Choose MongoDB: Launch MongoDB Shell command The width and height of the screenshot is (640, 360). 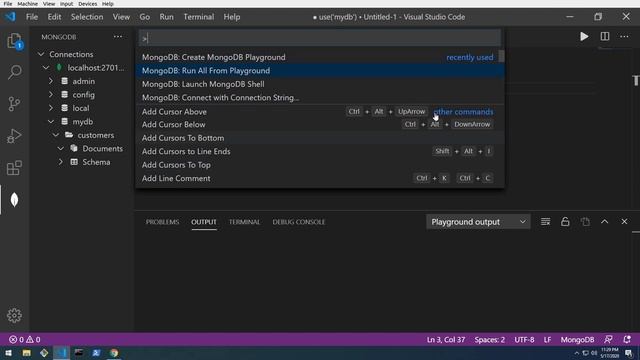click(x=320, y=84)
